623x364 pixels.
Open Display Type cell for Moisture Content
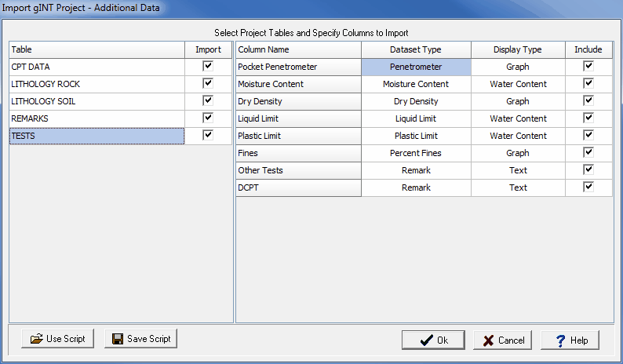click(x=518, y=84)
